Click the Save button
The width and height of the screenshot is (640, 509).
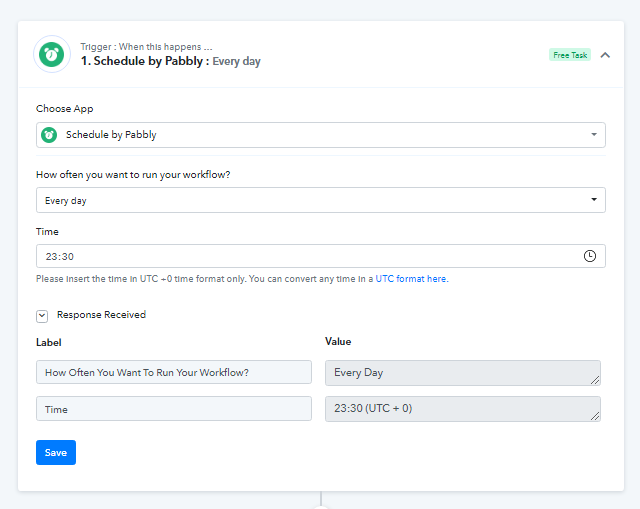pyautogui.click(x=56, y=452)
